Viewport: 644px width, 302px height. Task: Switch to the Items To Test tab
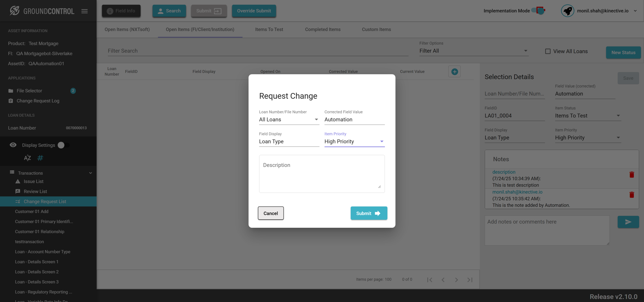point(269,29)
